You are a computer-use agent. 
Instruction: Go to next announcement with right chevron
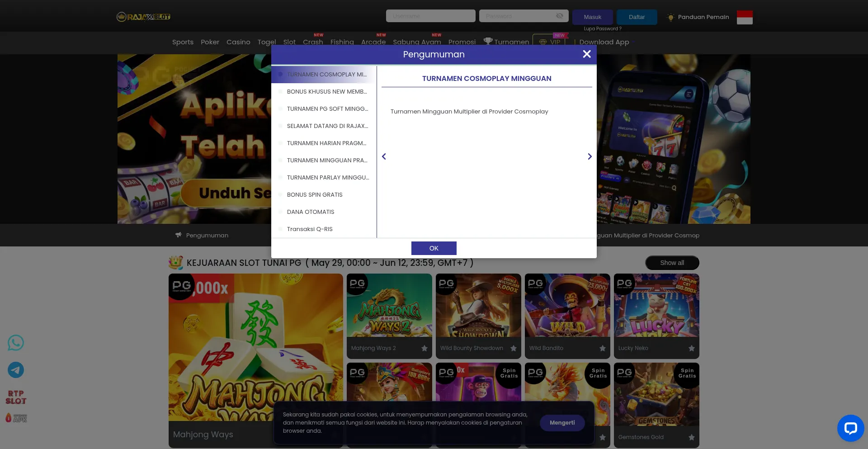[x=590, y=156]
